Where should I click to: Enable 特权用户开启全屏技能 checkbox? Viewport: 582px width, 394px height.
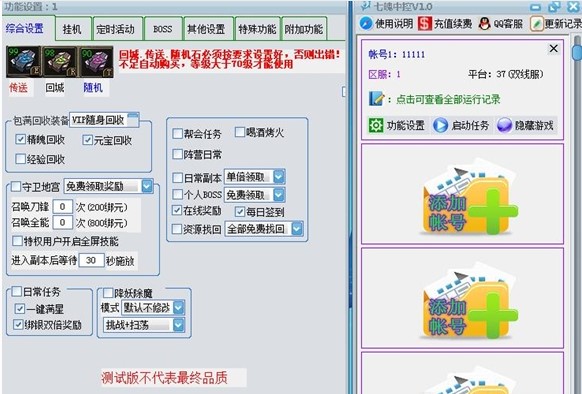click(17, 241)
